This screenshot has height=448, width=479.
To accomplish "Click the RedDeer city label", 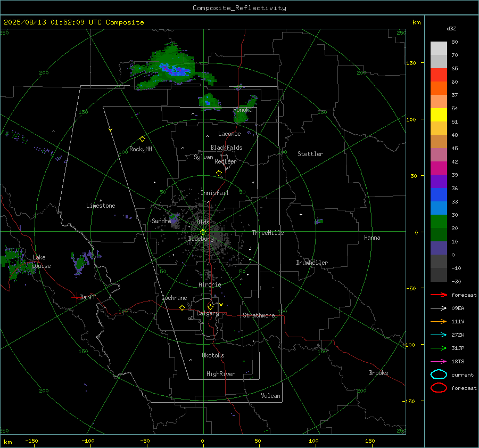I will pyautogui.click(x=226, y=161).
